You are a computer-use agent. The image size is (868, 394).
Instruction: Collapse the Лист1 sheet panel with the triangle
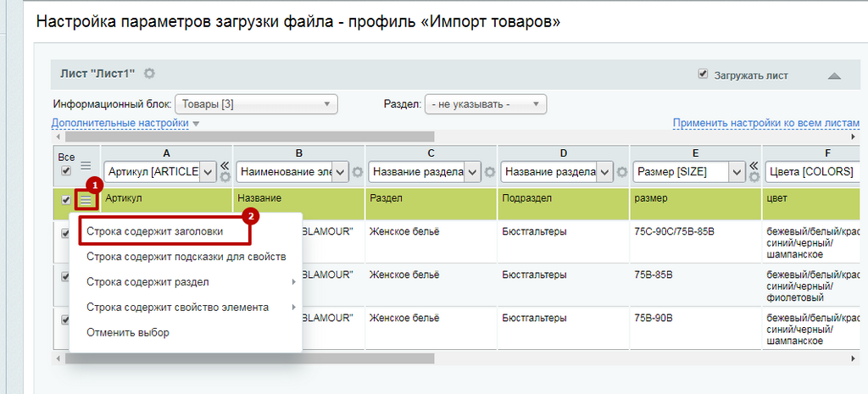click(834, 75)
